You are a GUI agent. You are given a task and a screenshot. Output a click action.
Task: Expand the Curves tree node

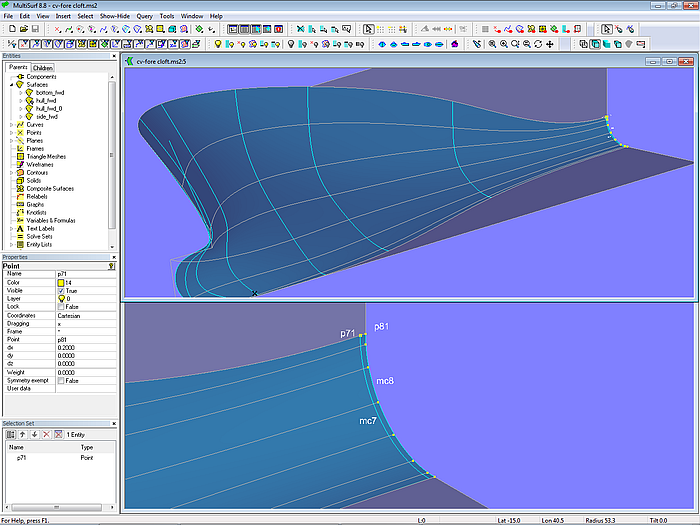(x=11, y=124)
